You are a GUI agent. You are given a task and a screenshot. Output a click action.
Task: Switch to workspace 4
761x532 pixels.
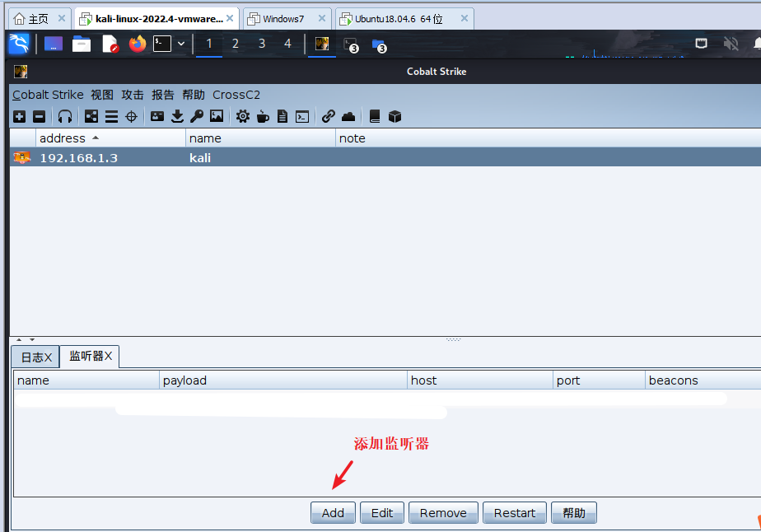287,44
